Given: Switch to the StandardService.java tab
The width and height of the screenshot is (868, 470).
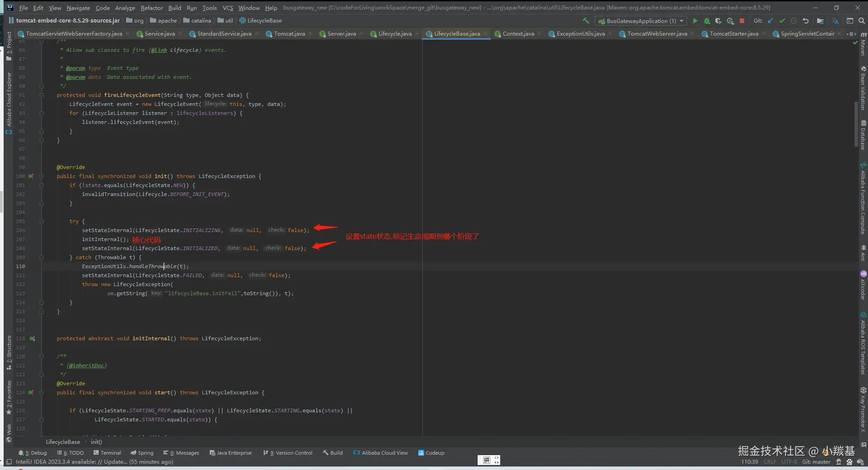Looking at the screenshot, I should [x=224, y=34].
